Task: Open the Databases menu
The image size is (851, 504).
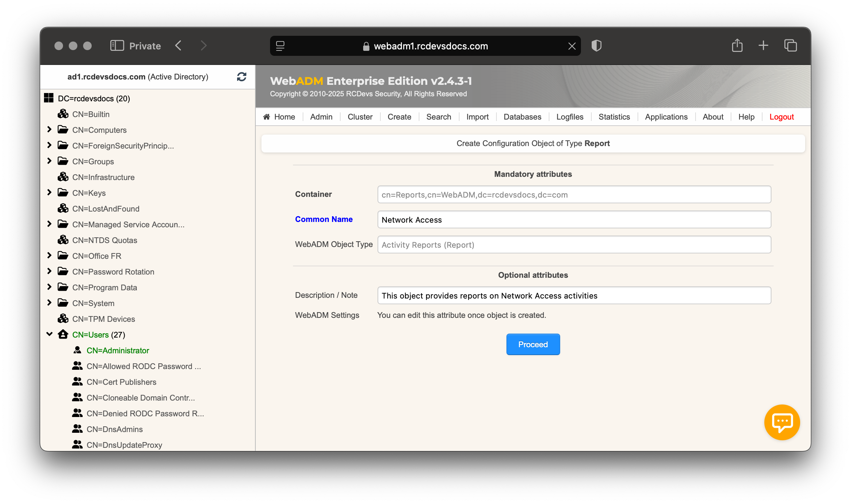Action: [x=523, y=117]
